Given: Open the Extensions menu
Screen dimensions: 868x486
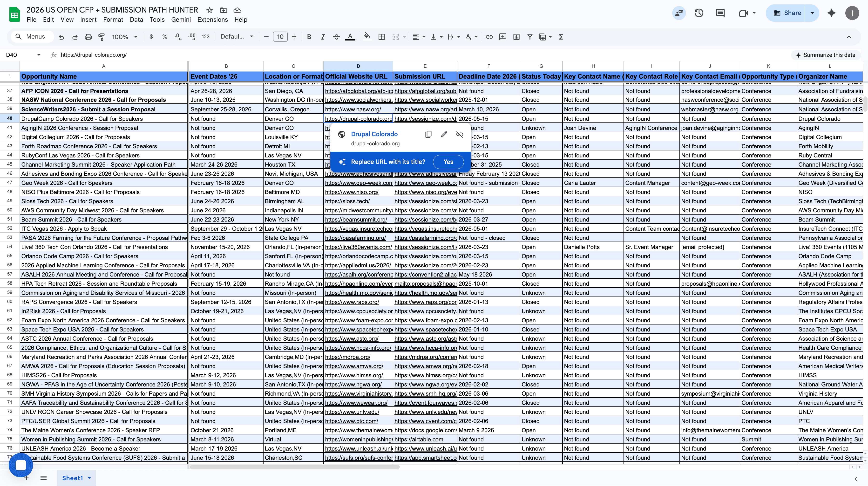Looking at the screenshot, I should 213,20.
